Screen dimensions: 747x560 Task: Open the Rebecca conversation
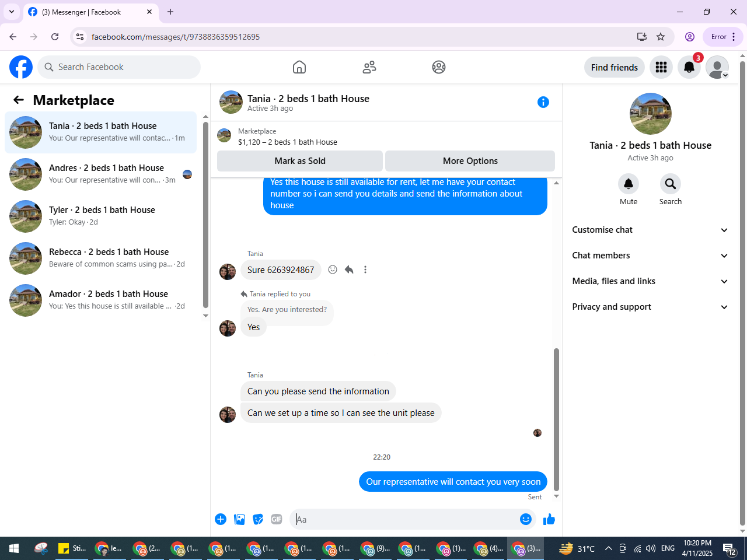click(x=101, y=258)
